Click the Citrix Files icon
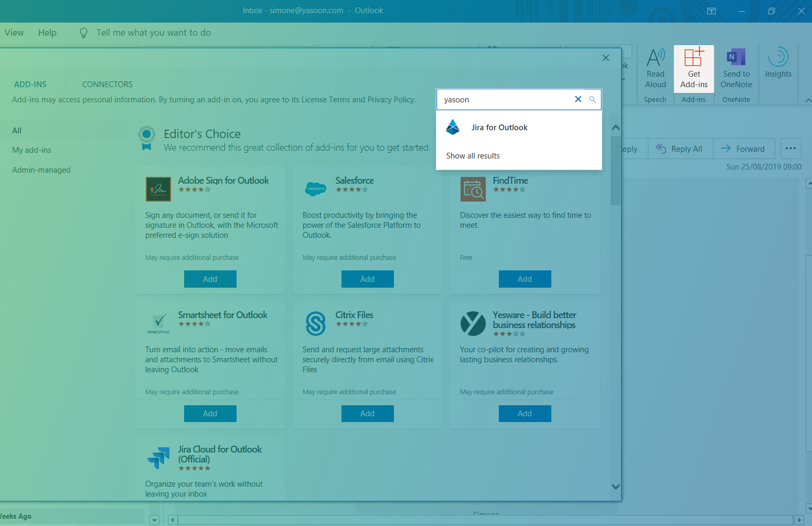The height and width of the screenshot is (526, 812). coord(316,323)
